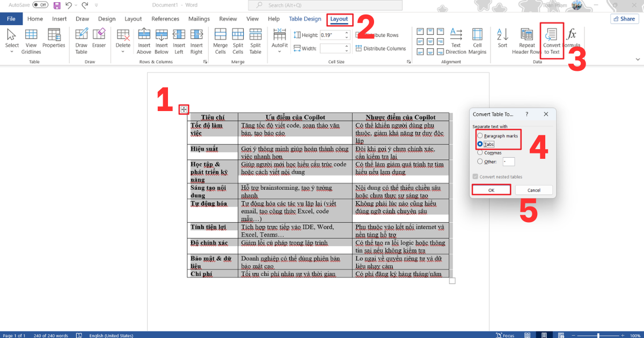Undo the last action
Viewport: 644px width, 338px height.
68,5
